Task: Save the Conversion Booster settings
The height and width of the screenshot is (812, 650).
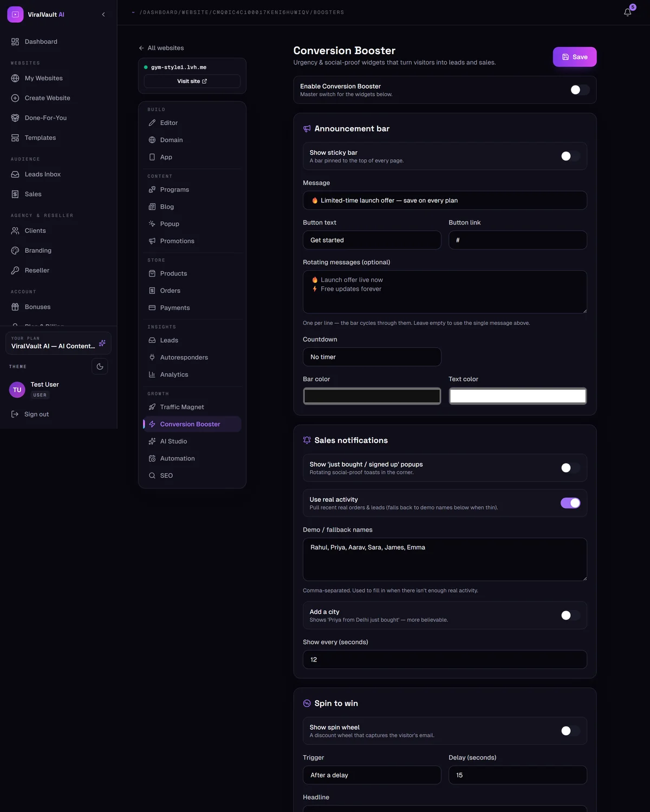Action: click(x=575, y=57)
